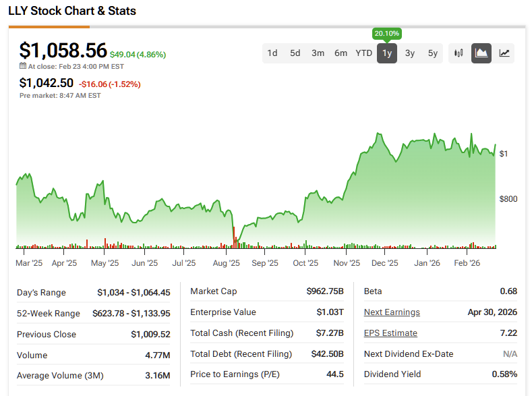This screenshot has width=532, height=396.
Task: Click the Jun '25 axis label
Action: tap(144, 263)
